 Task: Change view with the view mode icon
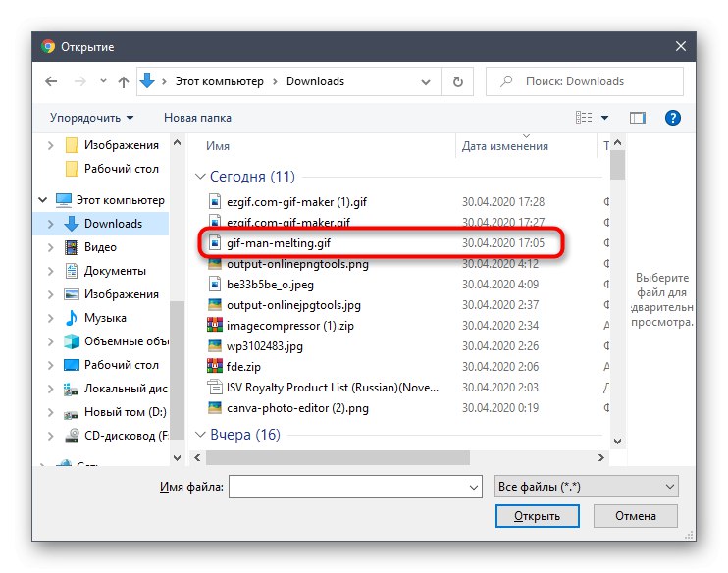[x=584, y=118]
